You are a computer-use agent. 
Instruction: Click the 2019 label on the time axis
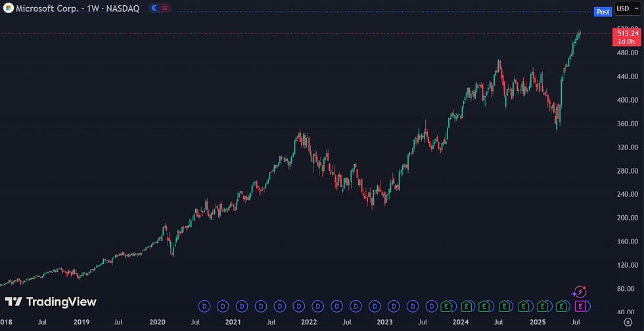tap(80, 322)
